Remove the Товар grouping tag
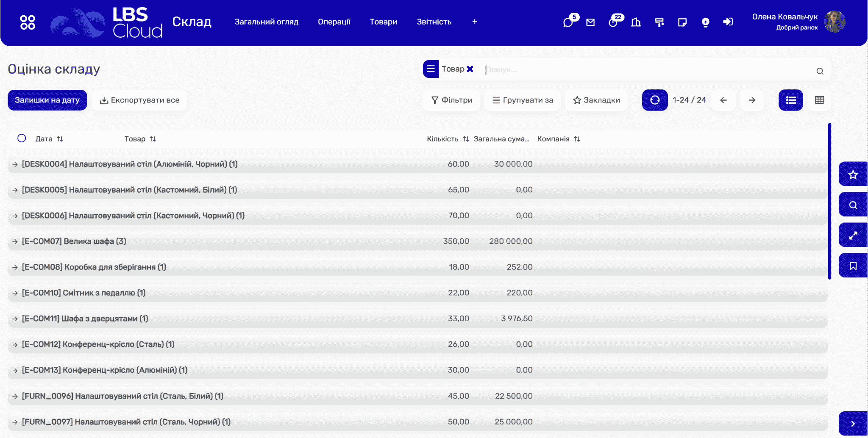The height and width of the screenshot is (438, 868). coord(470,69)
